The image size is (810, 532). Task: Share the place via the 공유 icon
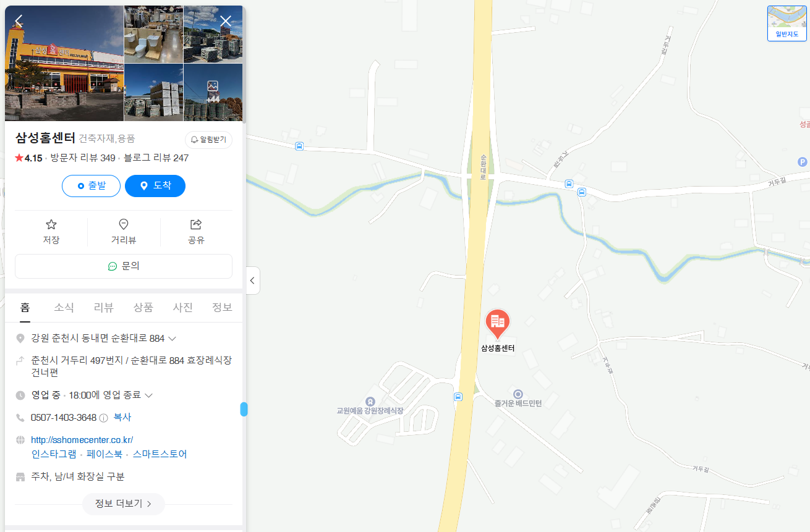pyautogui.click(x=196, y=232)
